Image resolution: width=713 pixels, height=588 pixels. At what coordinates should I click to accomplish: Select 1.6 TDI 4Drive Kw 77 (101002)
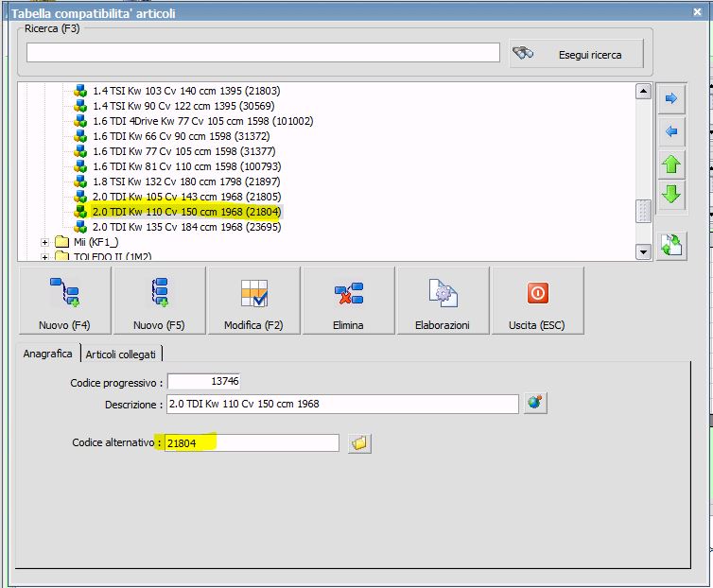tap(202, 121)
